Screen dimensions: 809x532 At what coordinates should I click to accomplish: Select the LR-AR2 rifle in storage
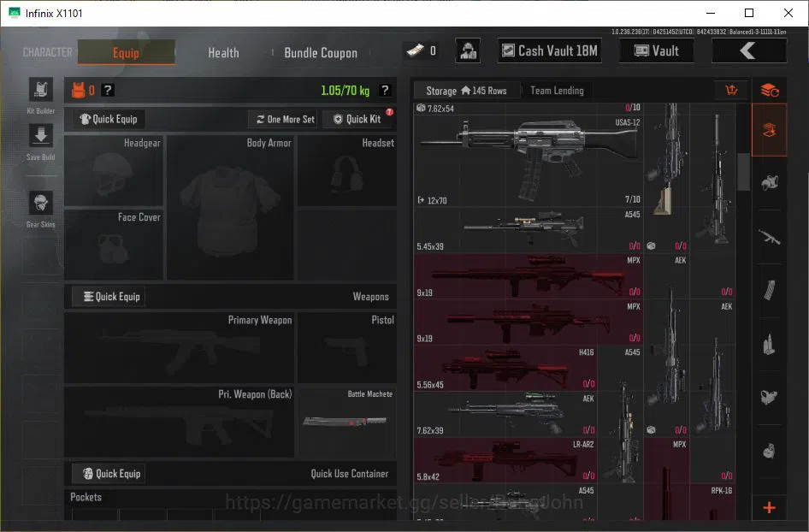[x=505, y=460]
